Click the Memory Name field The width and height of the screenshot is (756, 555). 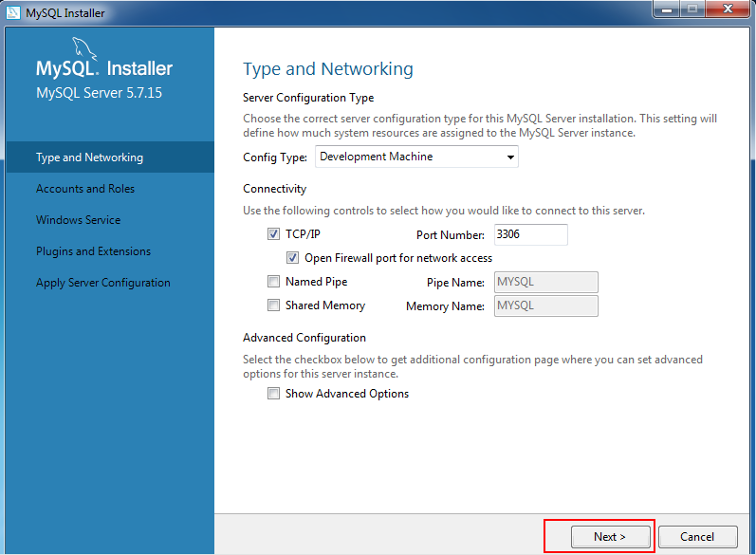pyautogui.click(x=545, y=305)
